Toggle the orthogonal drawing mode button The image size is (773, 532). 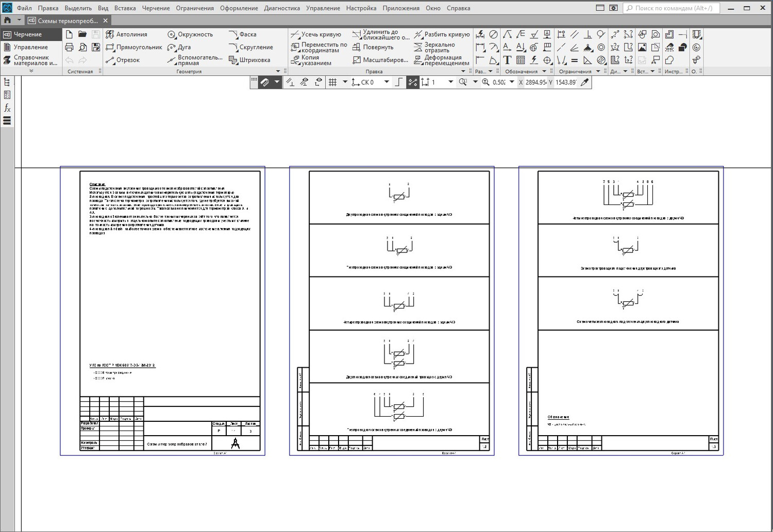click(398, 82)
